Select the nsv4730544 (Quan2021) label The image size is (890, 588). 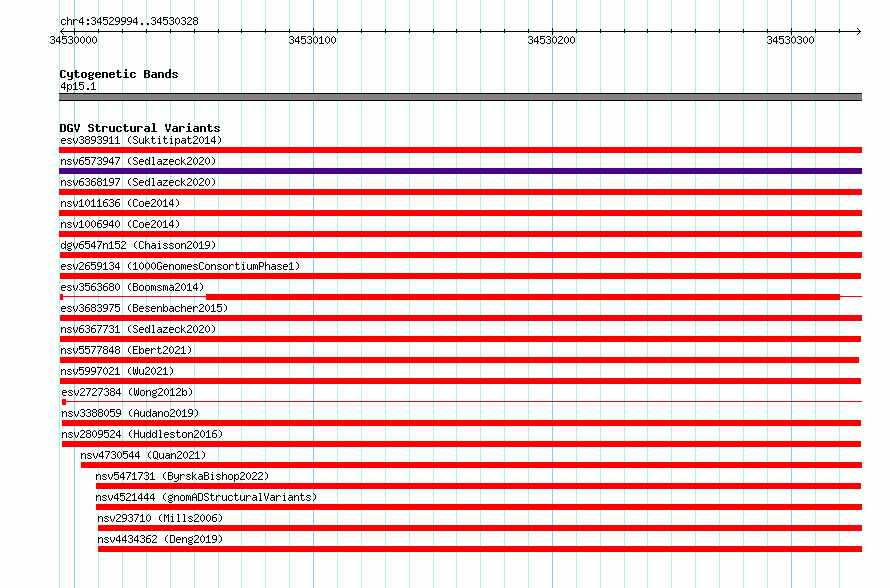point(143,455)
